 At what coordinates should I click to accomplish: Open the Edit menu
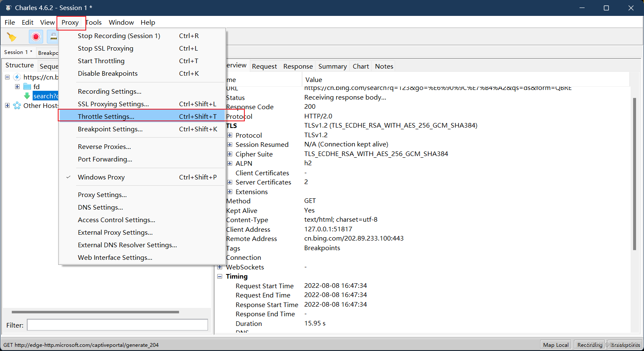(28, 23)
